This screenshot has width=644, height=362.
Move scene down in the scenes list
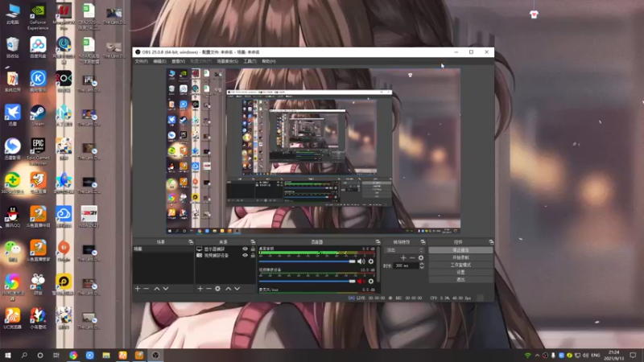(166, 289)
